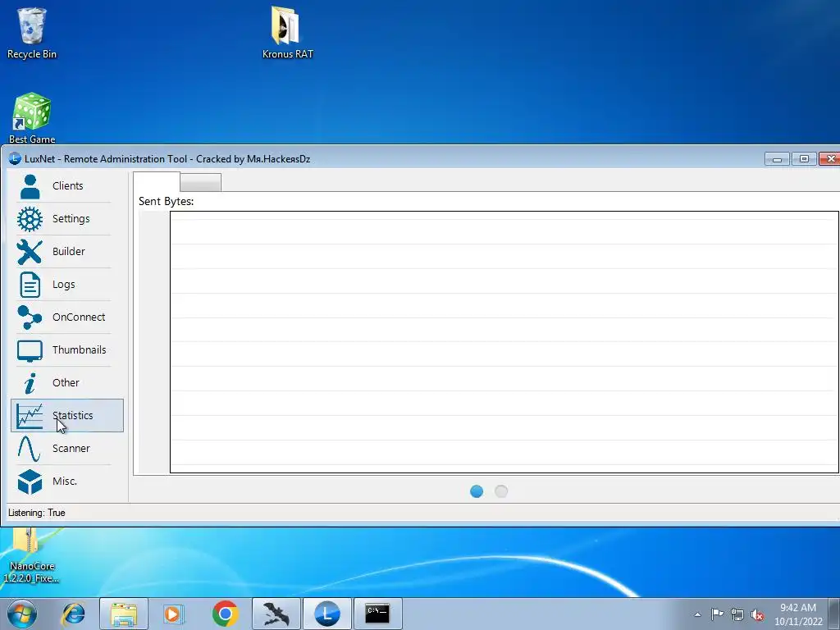
Task: Click the Clients label in sidebar
Action: click(x=67, y=186)
